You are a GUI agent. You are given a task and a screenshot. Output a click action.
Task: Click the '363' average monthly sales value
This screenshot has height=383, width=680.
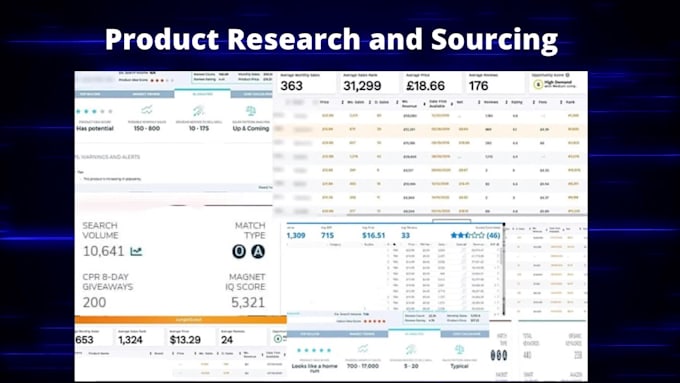pos(291,86)
